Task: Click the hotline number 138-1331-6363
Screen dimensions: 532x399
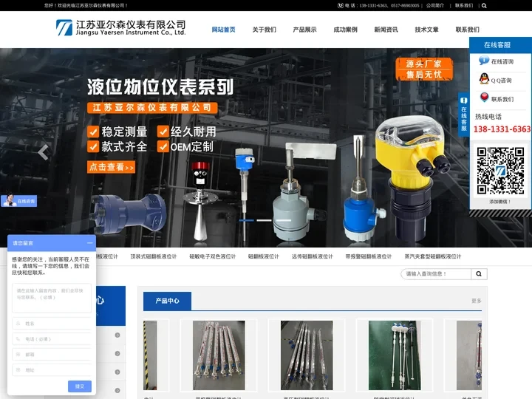Action: tap(502, 129)
